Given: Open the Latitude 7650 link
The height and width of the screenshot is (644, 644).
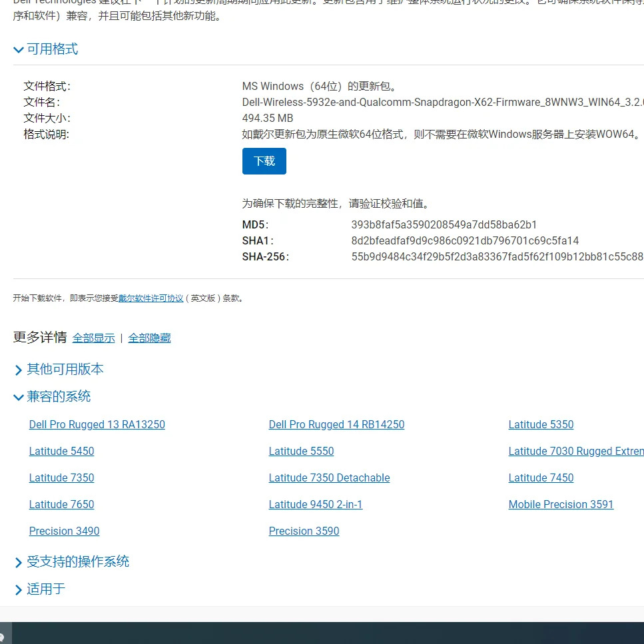Looking at the screenshot, I should (x=62, y=504).
